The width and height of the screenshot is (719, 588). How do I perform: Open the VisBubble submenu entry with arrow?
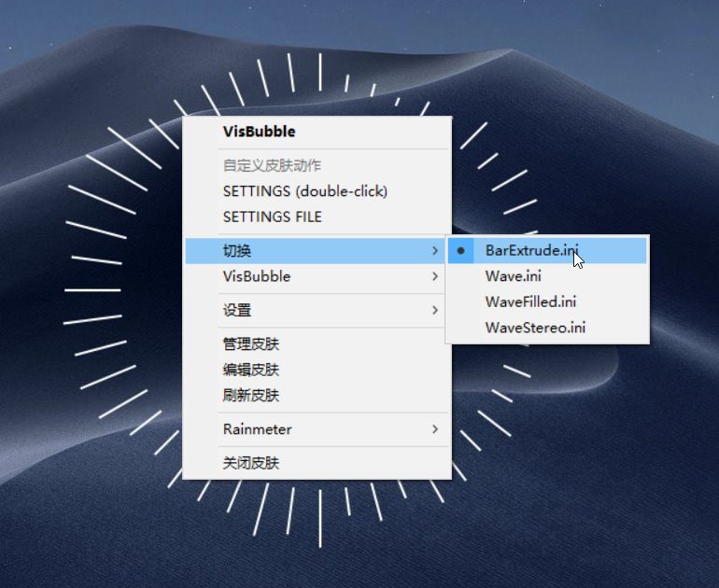[317, 276]
